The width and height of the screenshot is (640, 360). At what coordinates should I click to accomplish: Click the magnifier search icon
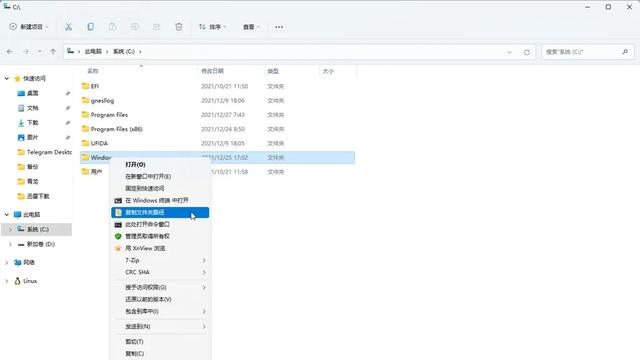pyautogui.click(x=625, y=52)
